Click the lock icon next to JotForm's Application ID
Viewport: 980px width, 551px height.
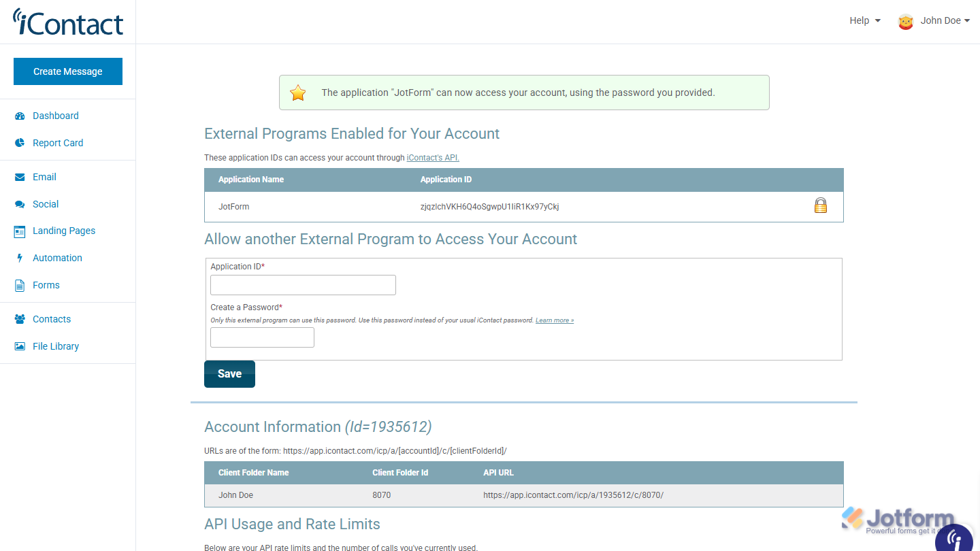[x=821, y=205]
